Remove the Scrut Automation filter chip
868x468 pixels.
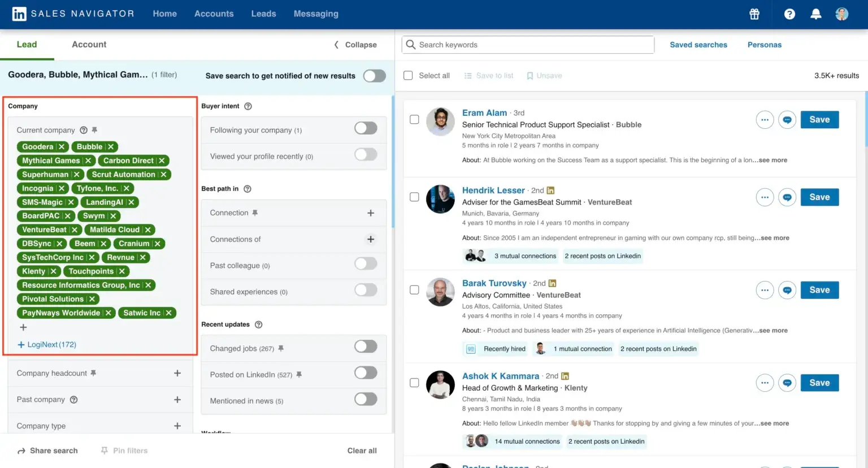point(163,175)
